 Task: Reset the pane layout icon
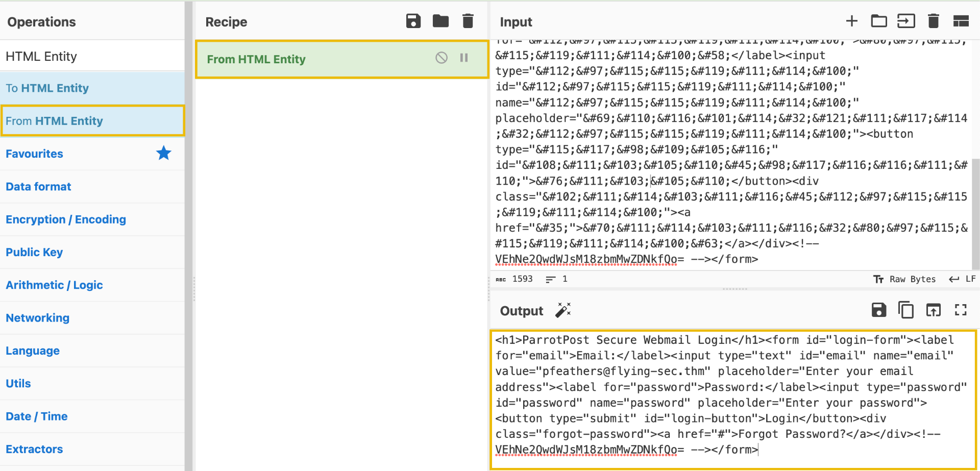click(x=961, y=21)
